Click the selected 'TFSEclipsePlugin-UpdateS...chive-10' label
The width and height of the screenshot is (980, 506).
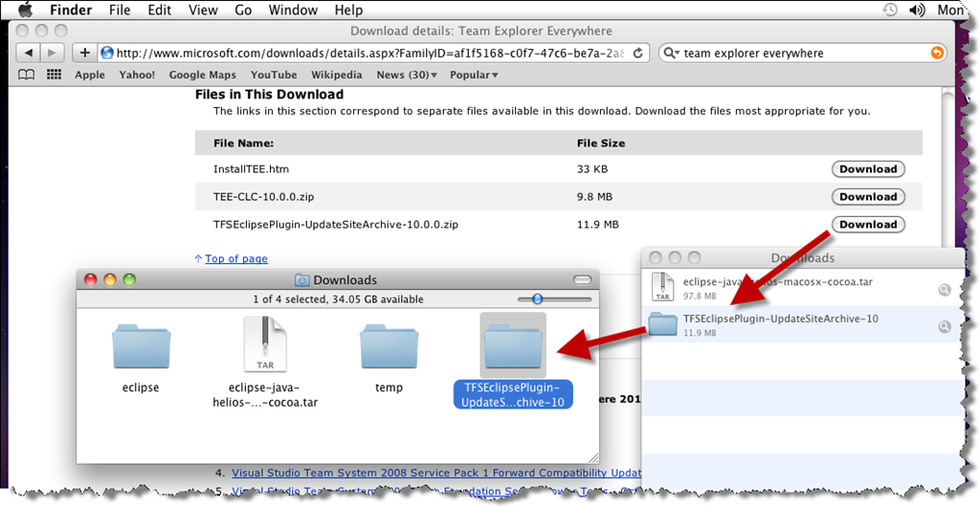[513, 395]
